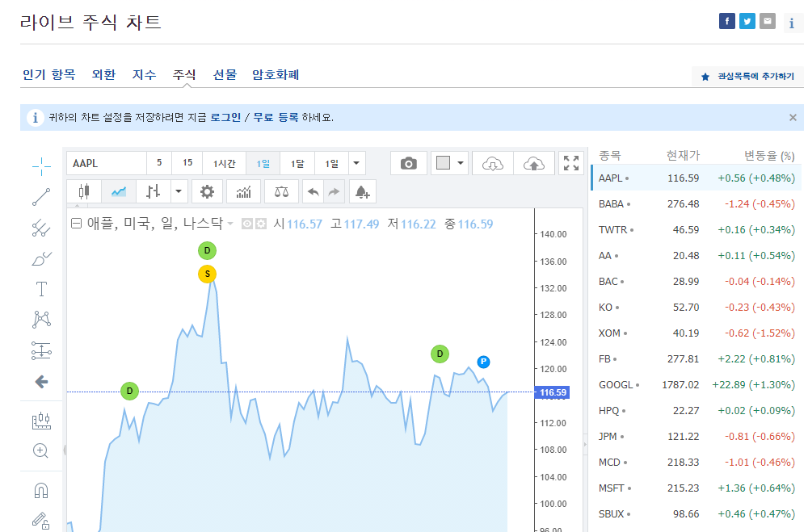Select the price range prediction tool
808x532 pixels.
[41, 350]
